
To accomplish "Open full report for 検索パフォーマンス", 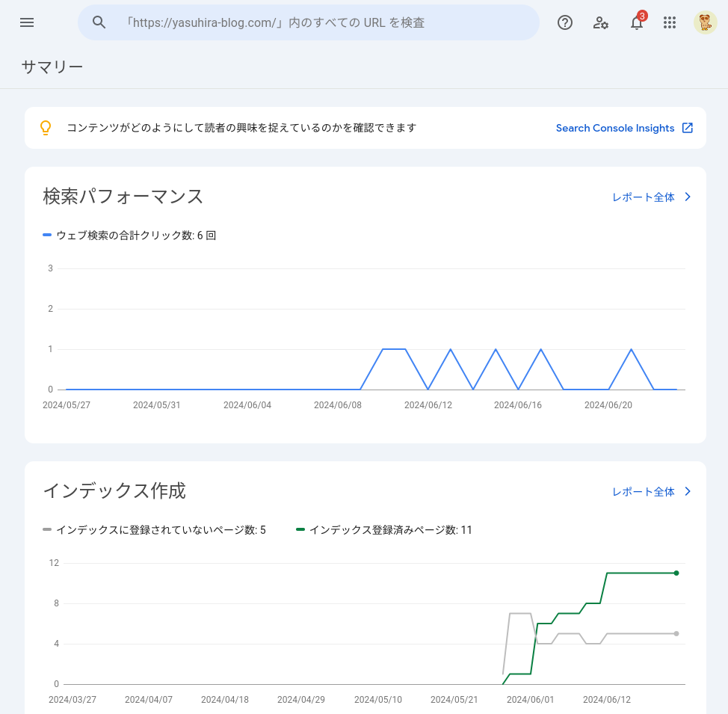I will (x=643, y=197).
